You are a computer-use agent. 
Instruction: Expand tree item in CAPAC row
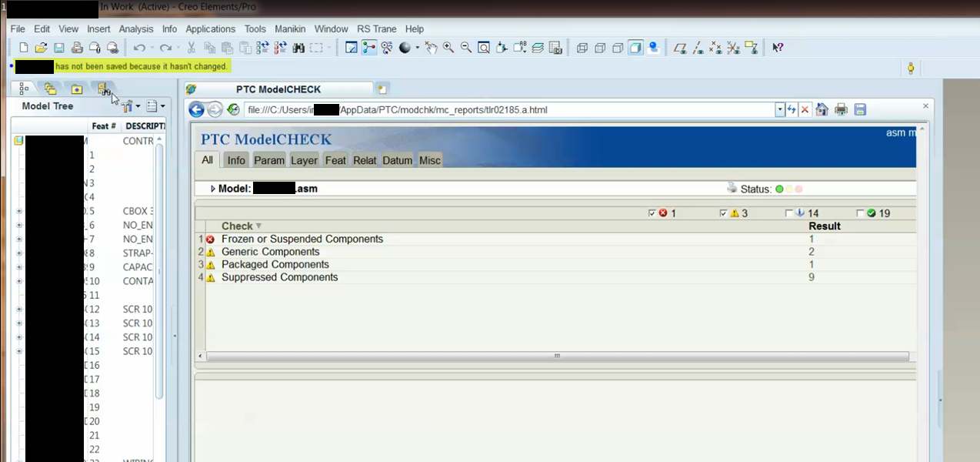(18, 267)
